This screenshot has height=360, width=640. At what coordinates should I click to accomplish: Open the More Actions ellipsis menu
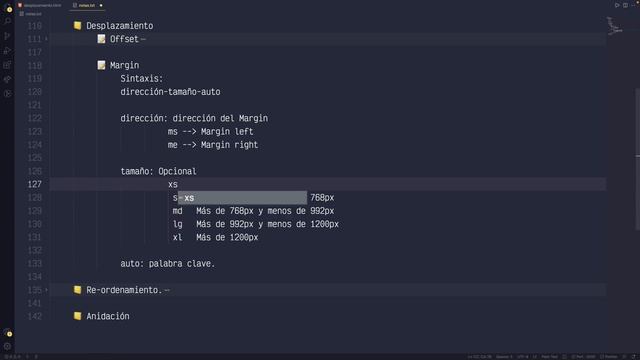634,5
